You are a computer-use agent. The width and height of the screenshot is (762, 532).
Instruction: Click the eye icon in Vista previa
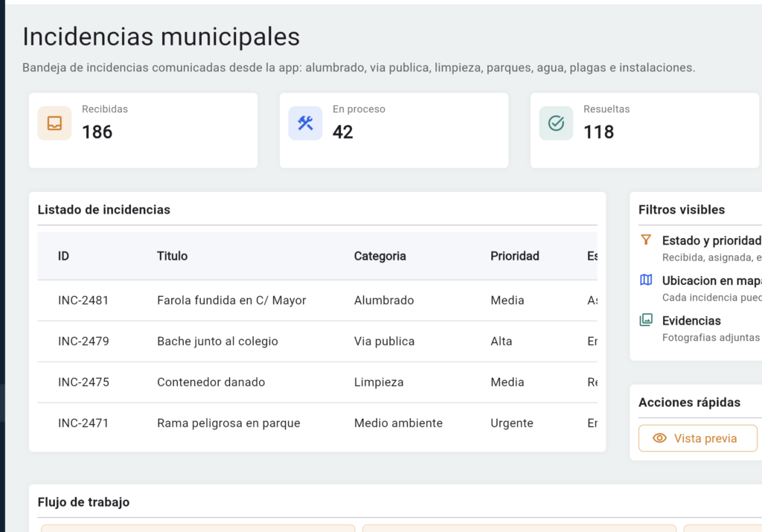659,438
